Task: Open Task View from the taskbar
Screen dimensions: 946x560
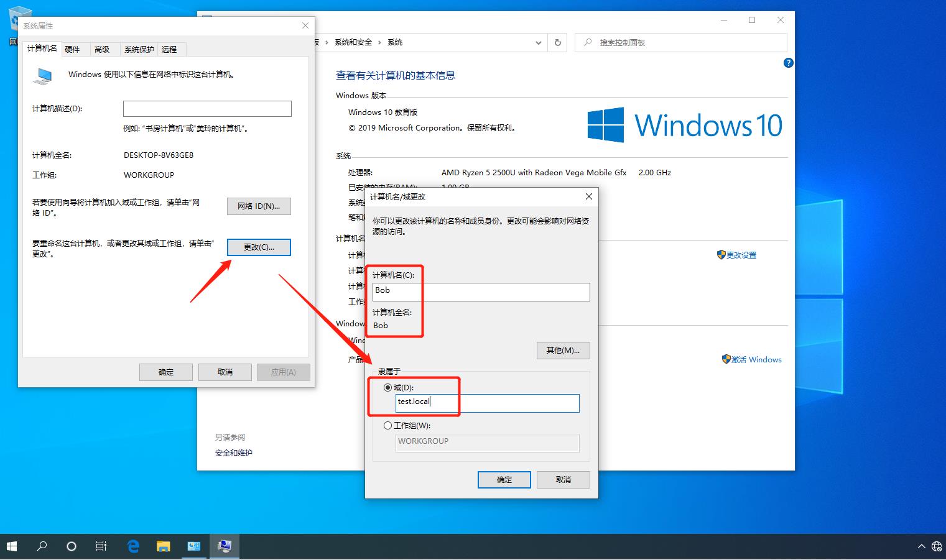Action: pyautogui.click(x=101, y=546)
